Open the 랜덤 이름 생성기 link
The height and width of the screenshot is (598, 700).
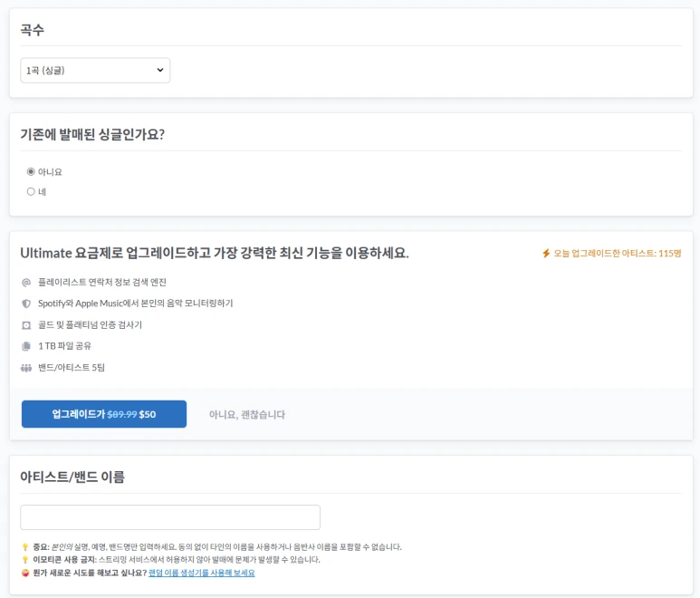(201, 573)
